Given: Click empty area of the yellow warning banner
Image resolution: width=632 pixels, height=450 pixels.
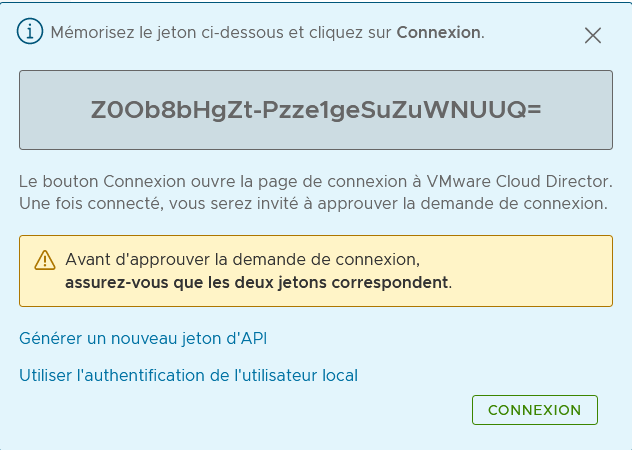Looking at the screenshot, I should [540, 270].
